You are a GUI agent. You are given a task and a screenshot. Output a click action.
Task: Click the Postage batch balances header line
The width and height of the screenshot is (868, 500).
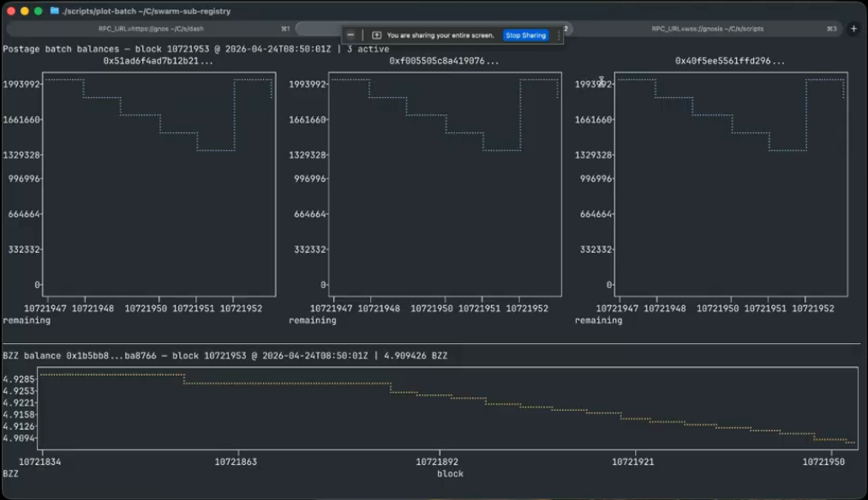(x=196, y=49)
